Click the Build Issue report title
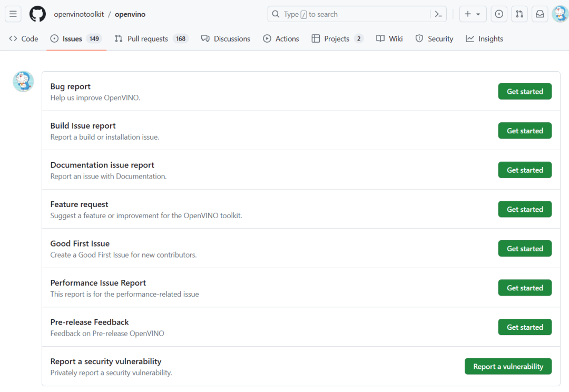The height and width of the screenshot is (392, 569). click(x=83, y=125)
